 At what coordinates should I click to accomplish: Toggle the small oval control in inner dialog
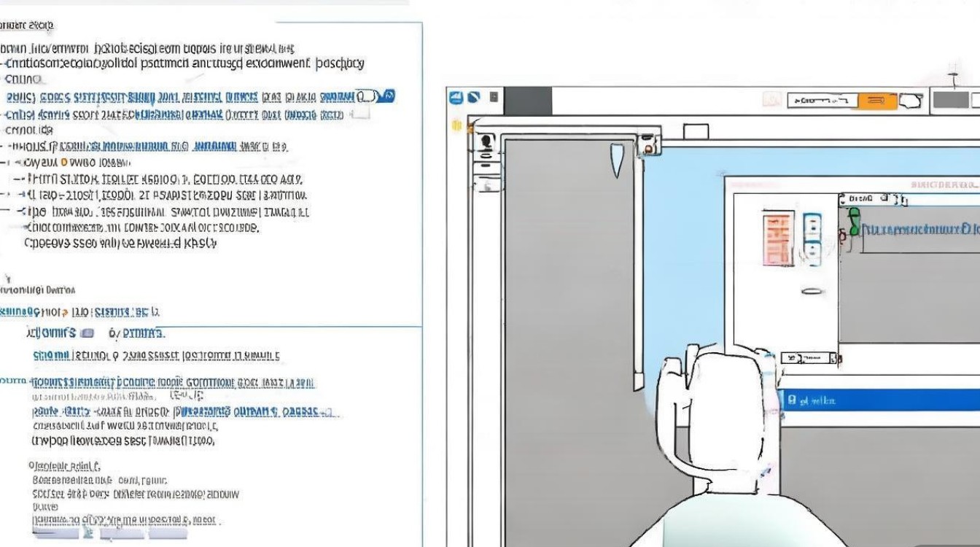coord(812,291)
